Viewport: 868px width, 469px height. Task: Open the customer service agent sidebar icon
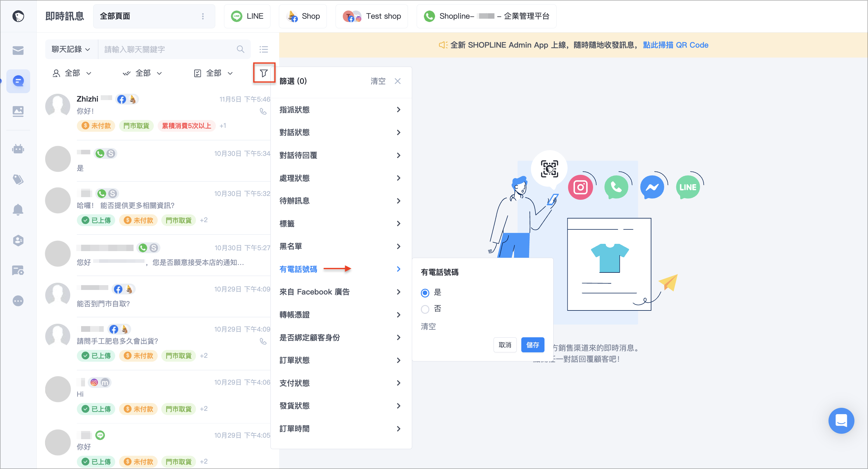tap(18, 240)
